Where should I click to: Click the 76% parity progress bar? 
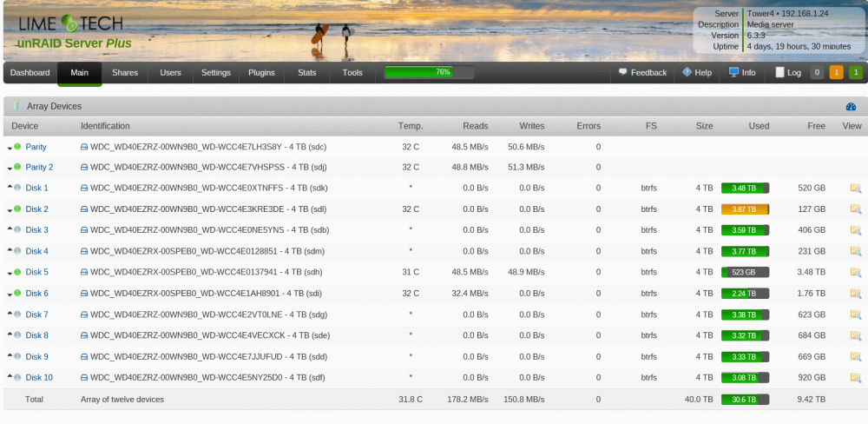(x=430, y=72)
